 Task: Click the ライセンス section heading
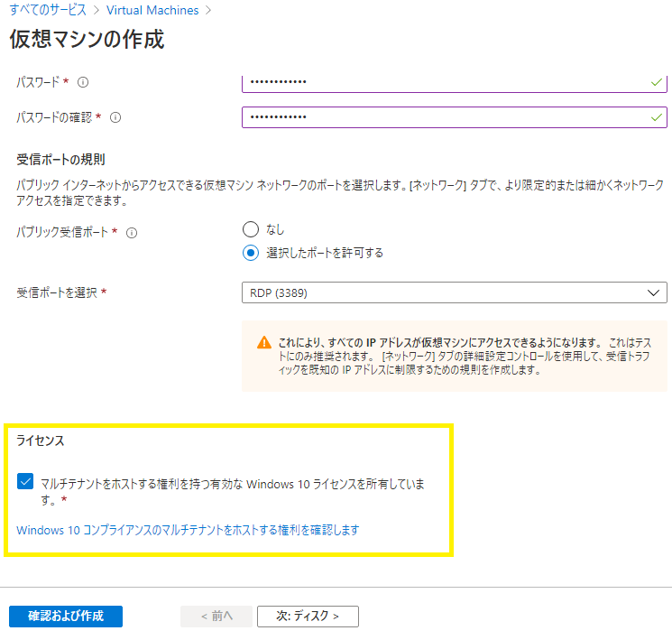point(41,441)
